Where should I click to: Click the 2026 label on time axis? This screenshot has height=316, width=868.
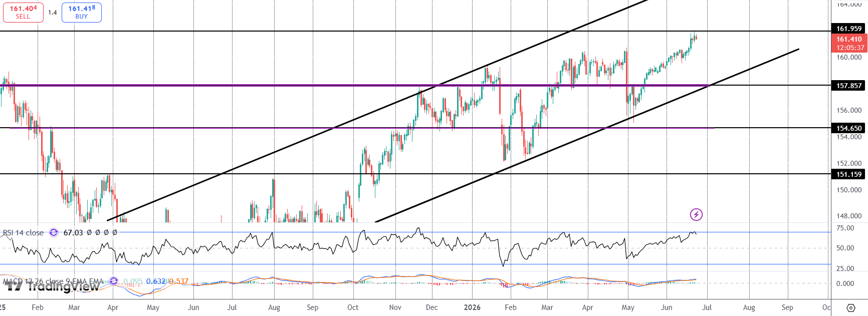tap(472, 307)
